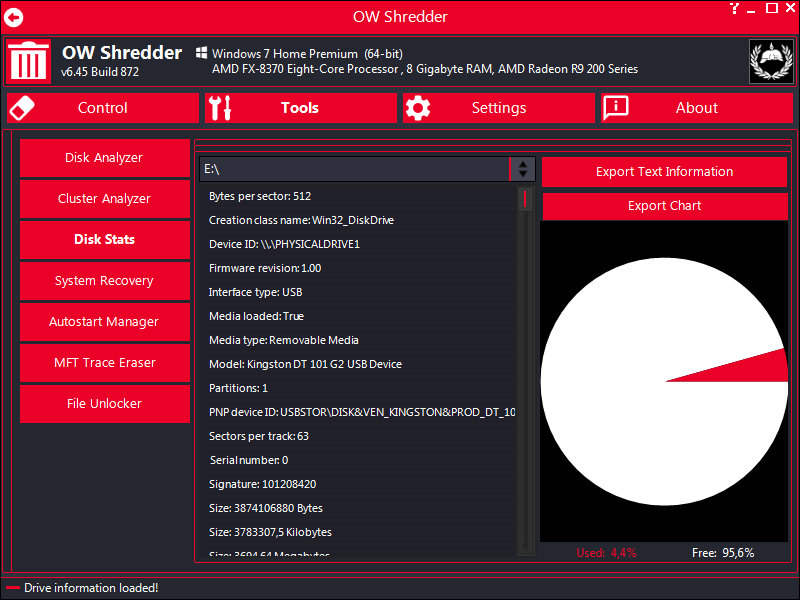Click the red status indicator in status bar
The image size is (800, 600).
(13, 588)
